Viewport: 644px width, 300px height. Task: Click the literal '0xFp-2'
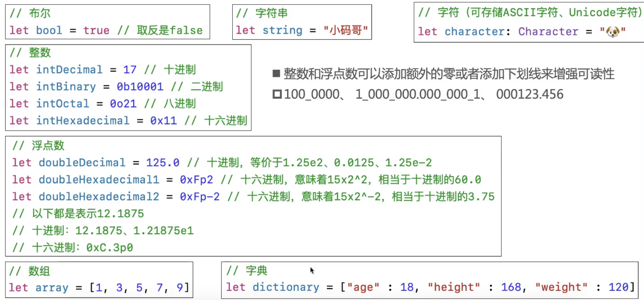pos(200,196)
